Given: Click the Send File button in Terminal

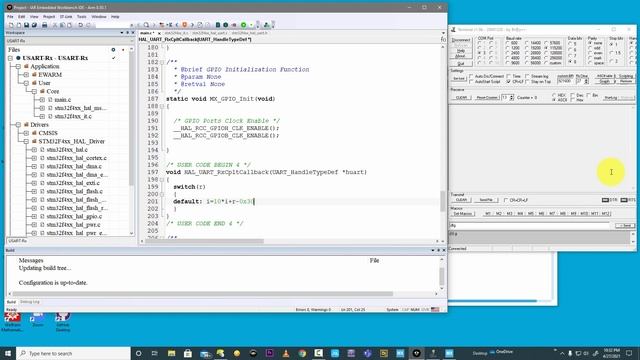Looking at the screenshot, I should (486, 200).
